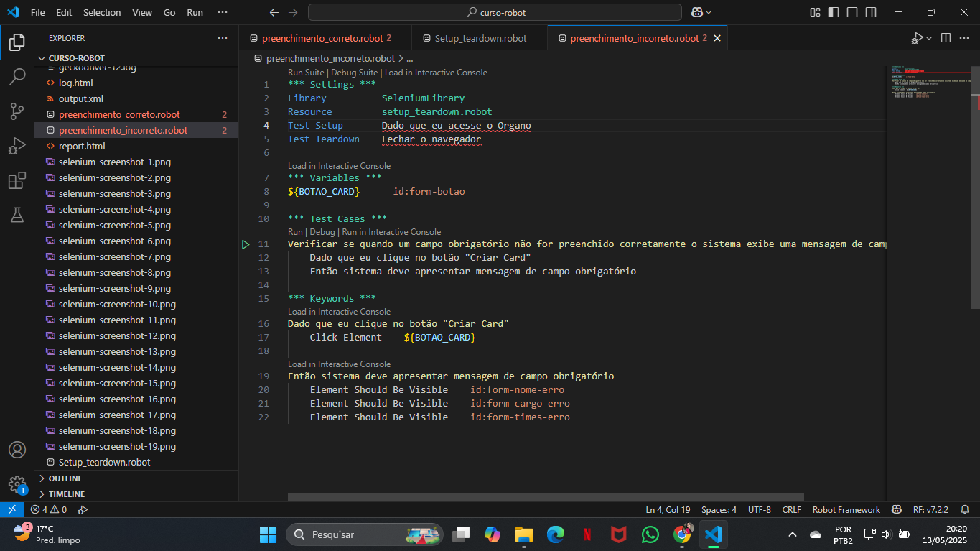Open editor More Actions ellipsis
Image resolution: width=980 pixels, height=551 pixels.
965,38
